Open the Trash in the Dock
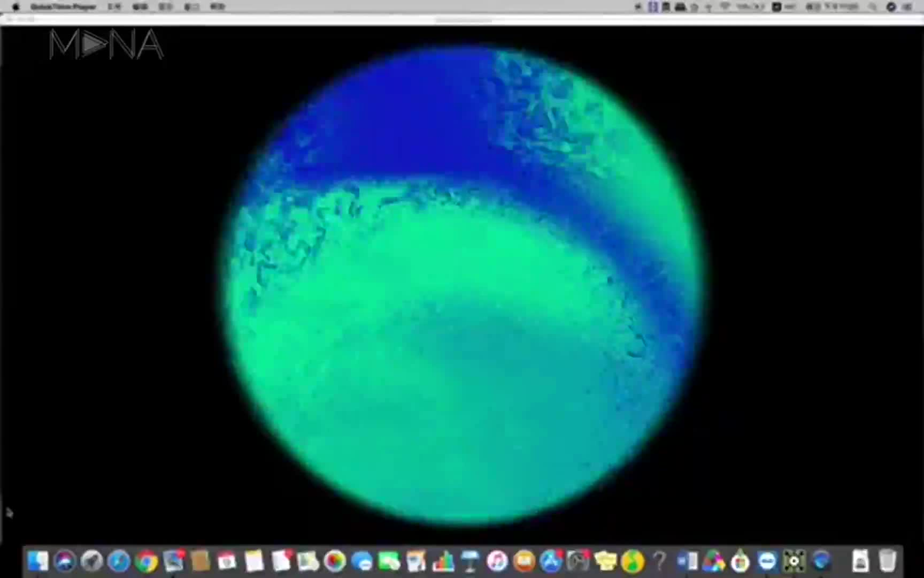This screenshot has width=924, height=578. [x=888, y=561]
